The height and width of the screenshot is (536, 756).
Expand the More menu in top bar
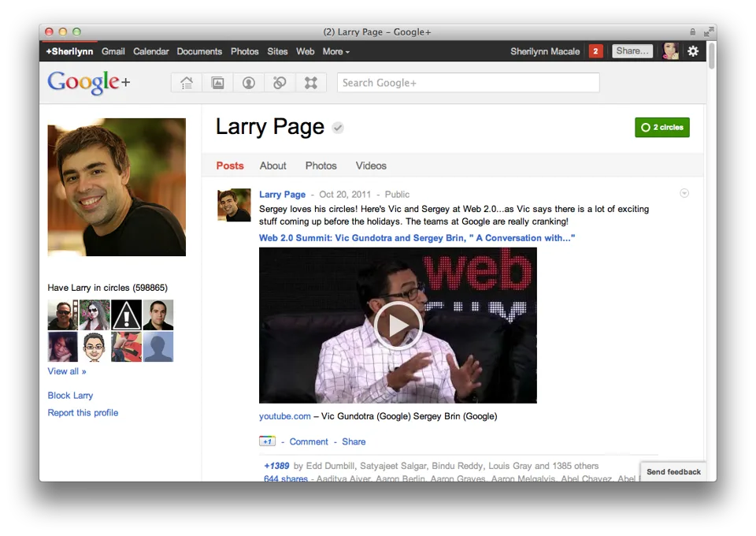pos(335,51)
